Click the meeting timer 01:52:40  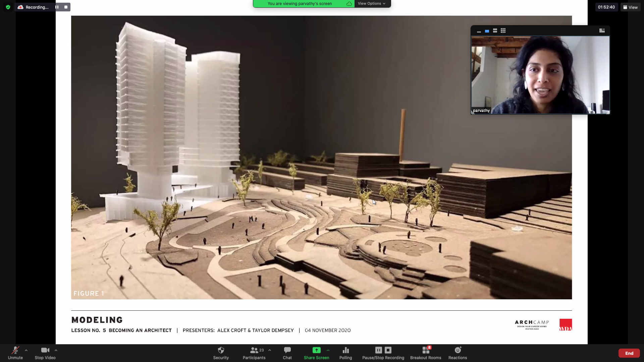(x=606, y=7)
